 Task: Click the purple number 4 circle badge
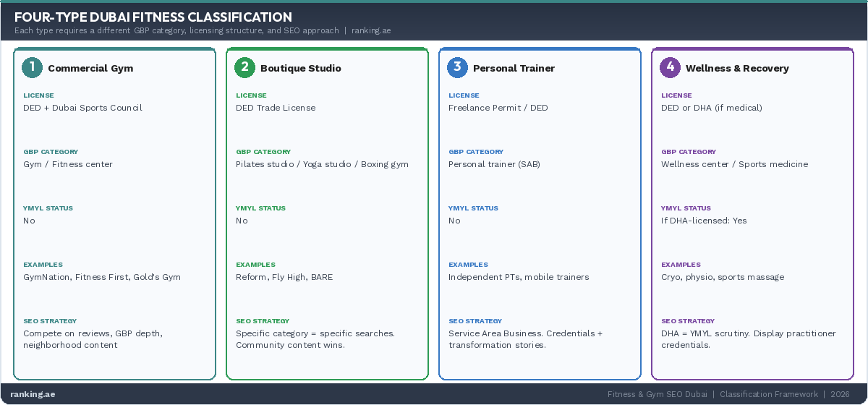click(x=670, y=68)
